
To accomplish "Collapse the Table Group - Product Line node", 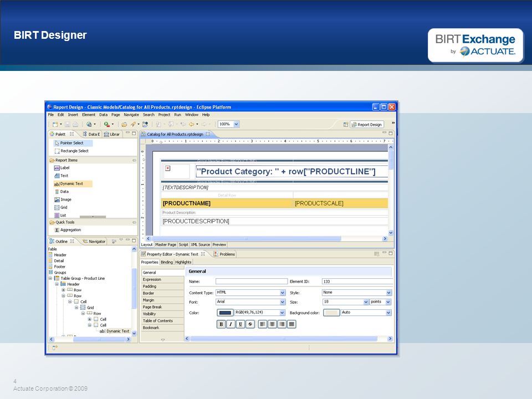I will 50,279.
